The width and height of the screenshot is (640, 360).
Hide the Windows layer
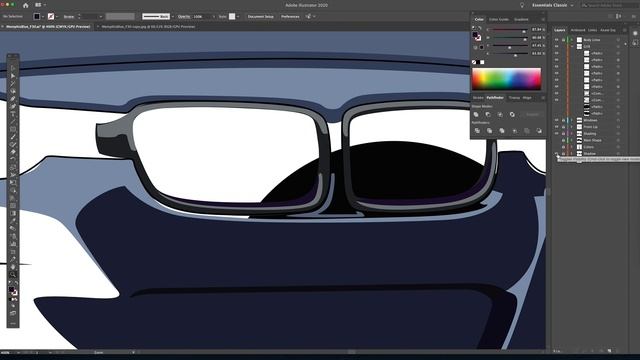pyautogui.click(x=556, y=120)
